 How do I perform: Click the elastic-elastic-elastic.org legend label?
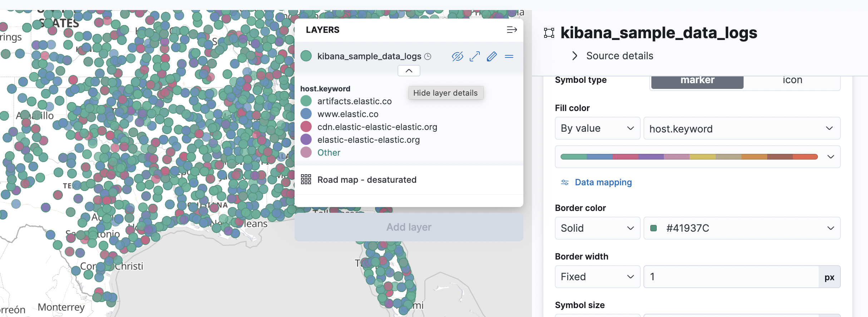point(369,140)
